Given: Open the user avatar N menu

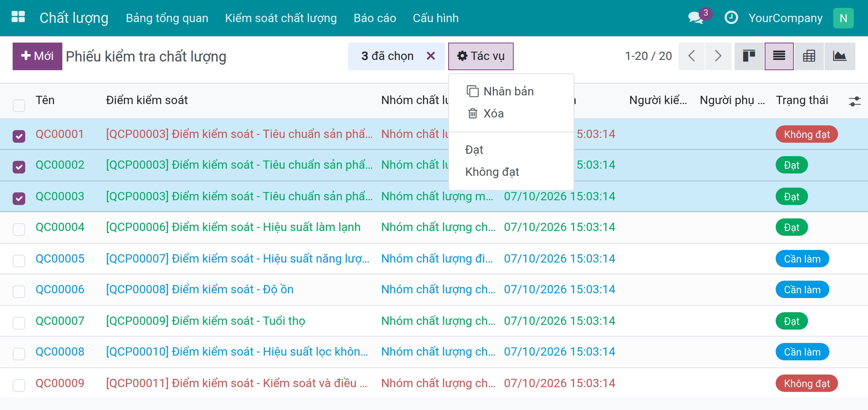Looking at the screenshot, I should 843,18.
